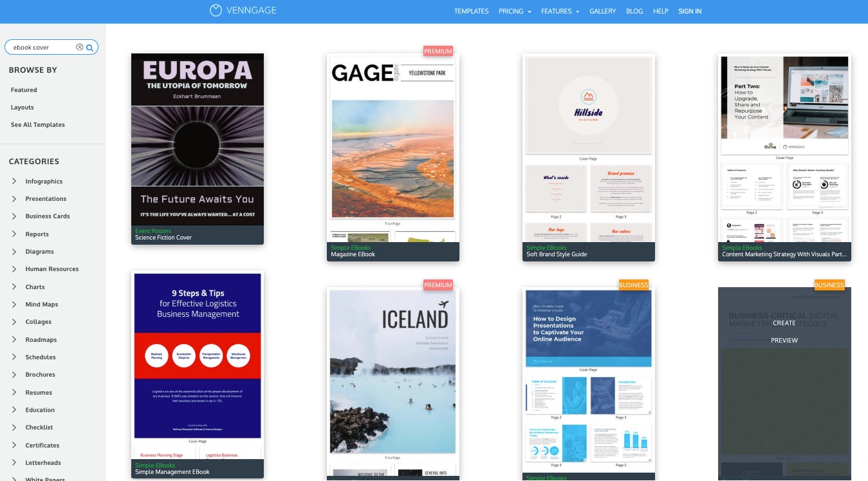
Task: Expand the Mind Maps category chevron
Action: tap(14, 305)
